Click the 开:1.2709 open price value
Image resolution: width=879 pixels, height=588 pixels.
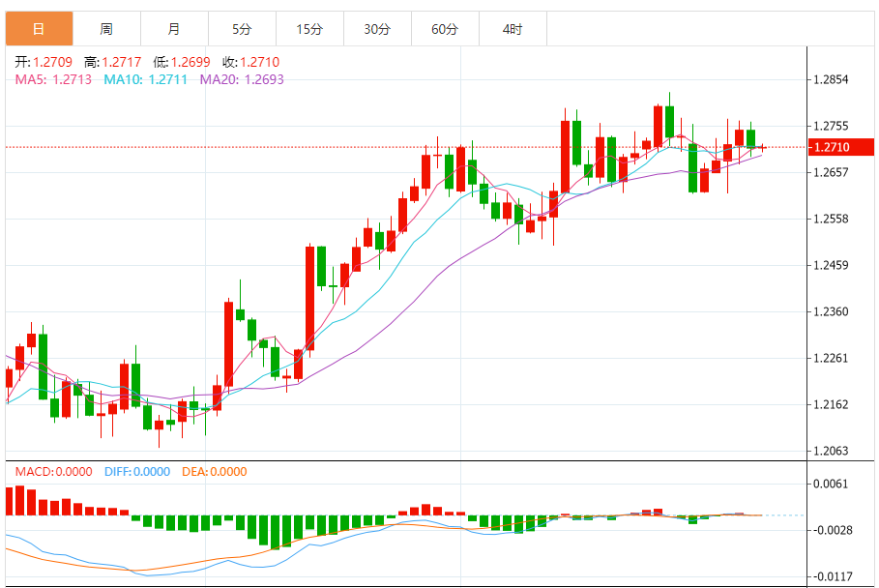click(44, 62)
